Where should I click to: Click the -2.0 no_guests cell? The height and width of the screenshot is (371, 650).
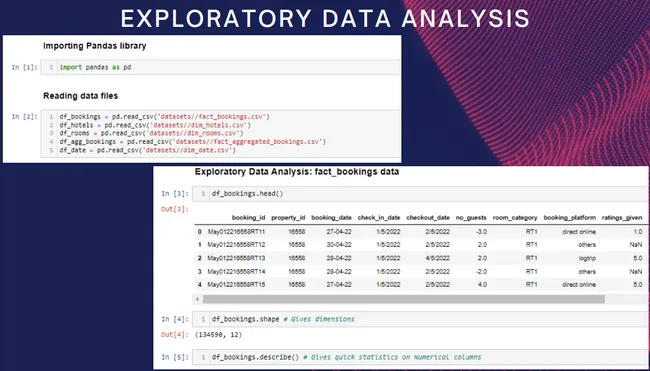482,272
